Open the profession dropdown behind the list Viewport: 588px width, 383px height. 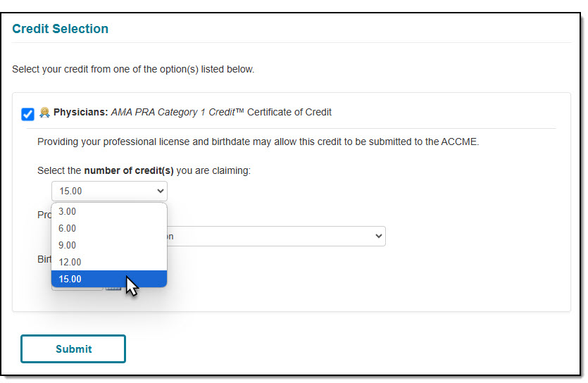(x=276, y=236)
